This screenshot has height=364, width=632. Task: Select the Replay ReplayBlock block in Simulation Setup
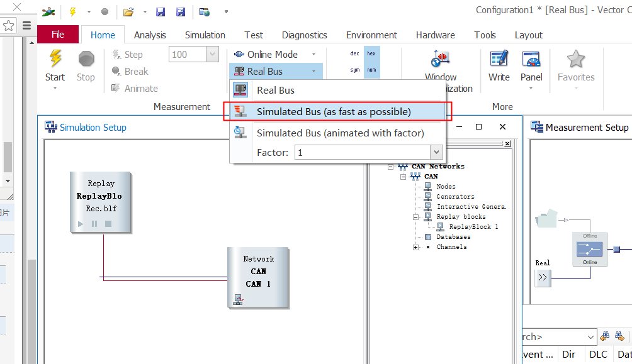click(x=101, y=202)
